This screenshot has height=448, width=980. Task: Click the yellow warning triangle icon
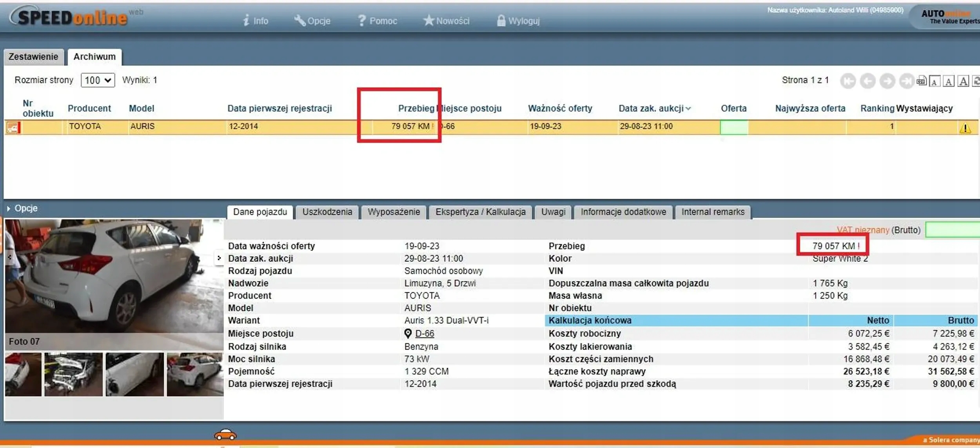[965, 128]
